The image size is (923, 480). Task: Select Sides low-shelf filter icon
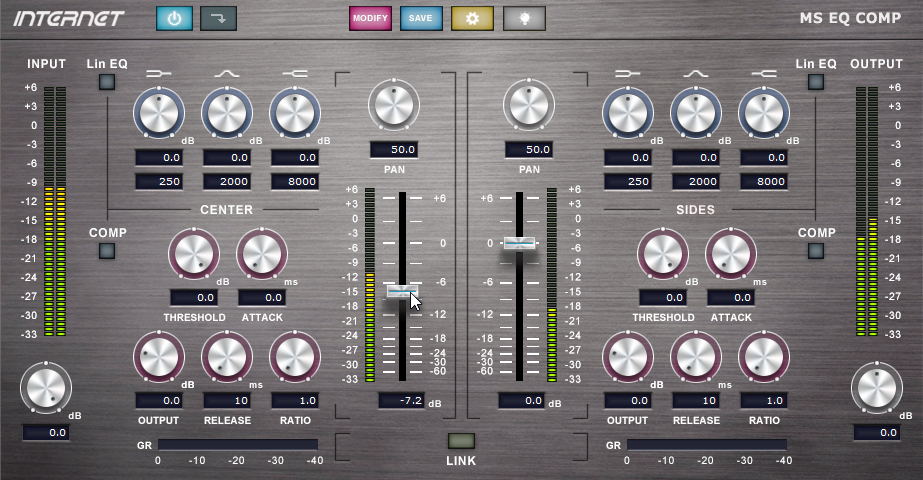627,73
